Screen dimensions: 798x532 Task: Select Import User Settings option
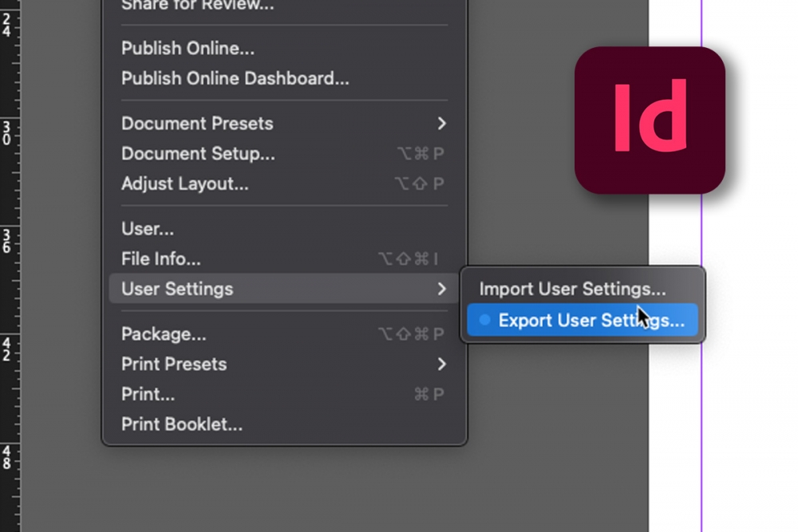click(572, 289)
